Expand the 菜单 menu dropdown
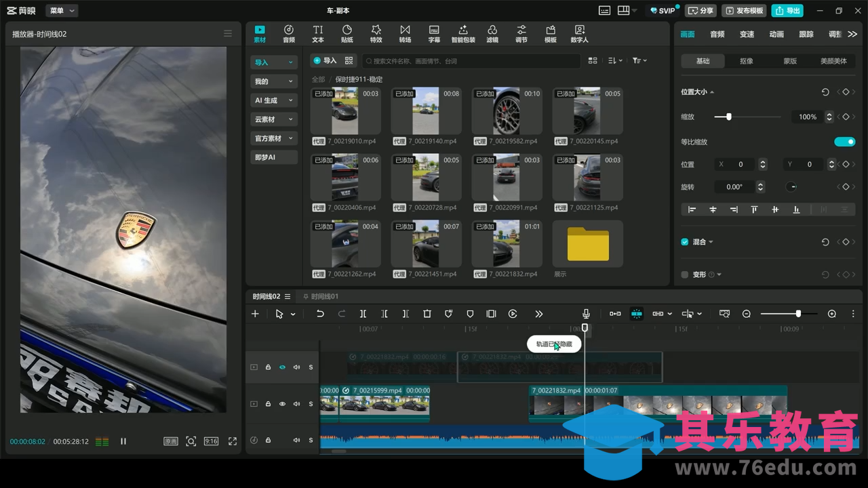Viewport: 868px width, 488px height. click(x=62, y=11)
